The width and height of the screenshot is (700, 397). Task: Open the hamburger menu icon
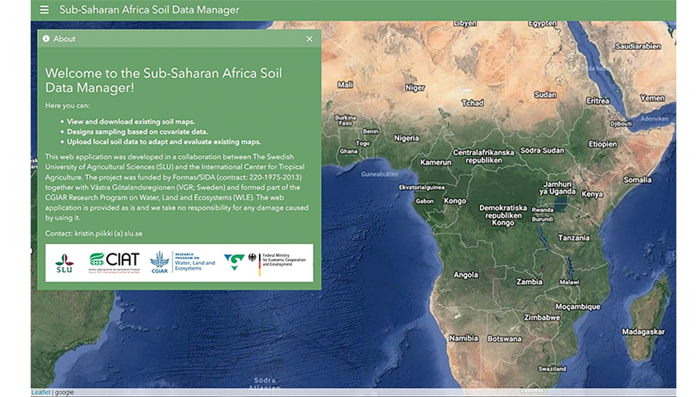(44, 9)
